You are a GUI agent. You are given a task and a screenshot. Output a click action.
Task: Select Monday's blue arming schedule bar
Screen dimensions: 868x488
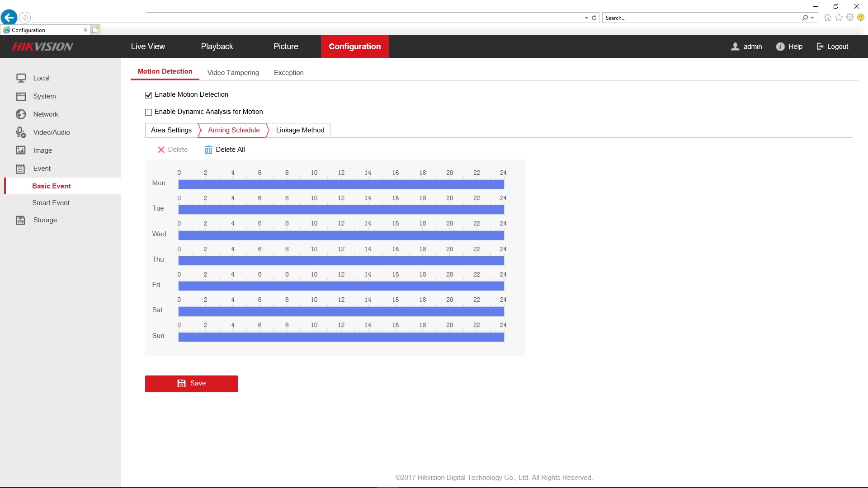pos(341,184)
